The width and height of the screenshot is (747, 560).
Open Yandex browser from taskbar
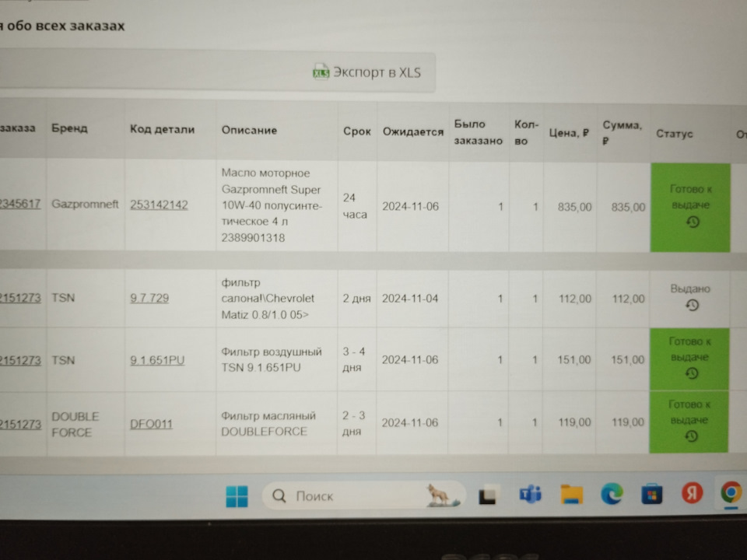[x=692, y=493]
